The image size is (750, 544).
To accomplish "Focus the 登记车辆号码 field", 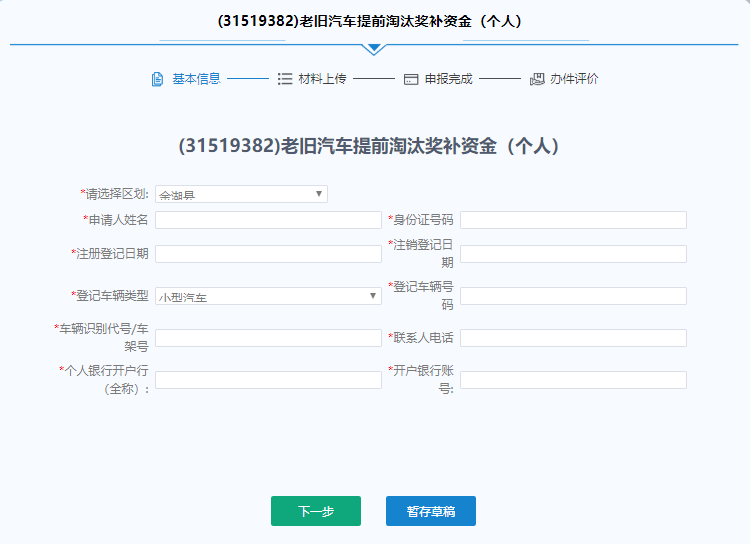I will [573, 296].
